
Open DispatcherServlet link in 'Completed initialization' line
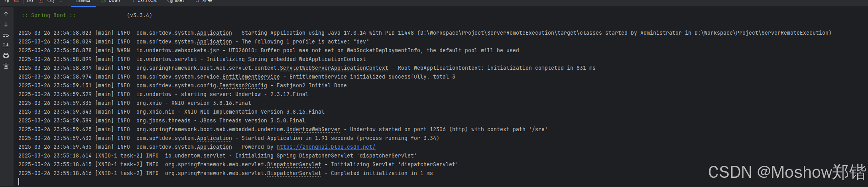294,173
